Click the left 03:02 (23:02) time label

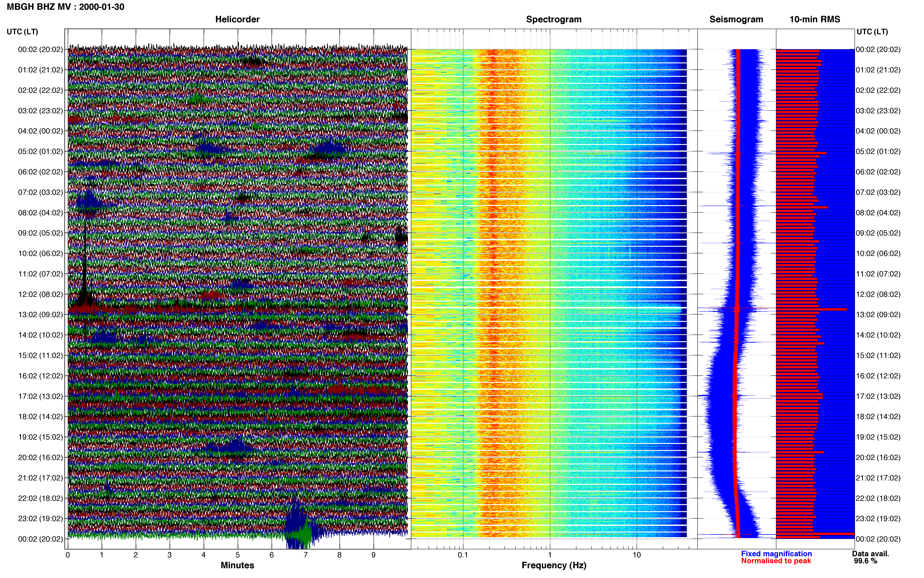[x=40, y=111]
